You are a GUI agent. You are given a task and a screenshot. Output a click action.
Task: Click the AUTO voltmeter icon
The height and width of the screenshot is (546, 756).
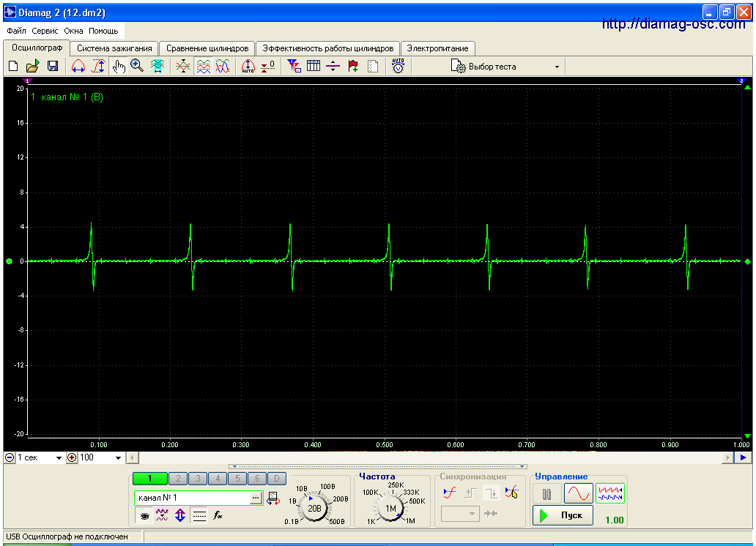pyautogui.click(x=398, y=66)
